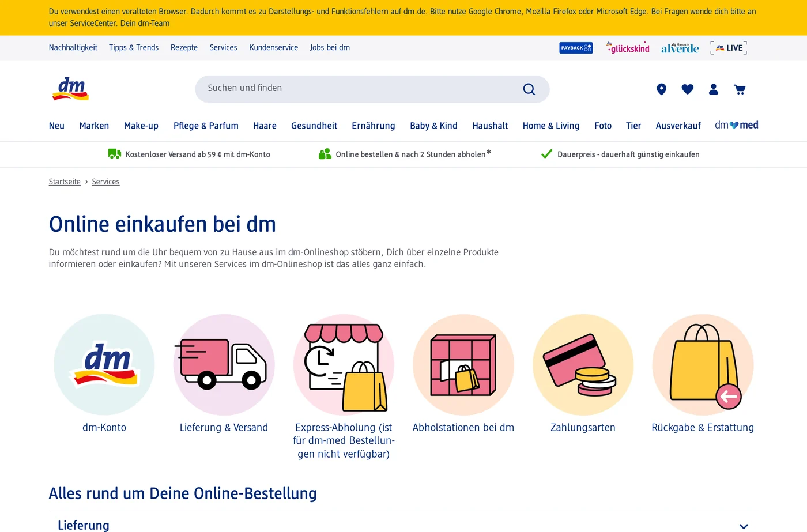Expand the Lieferung accordion chevron
Viewport: 807px width, 532px height.
tap(744, 526)
